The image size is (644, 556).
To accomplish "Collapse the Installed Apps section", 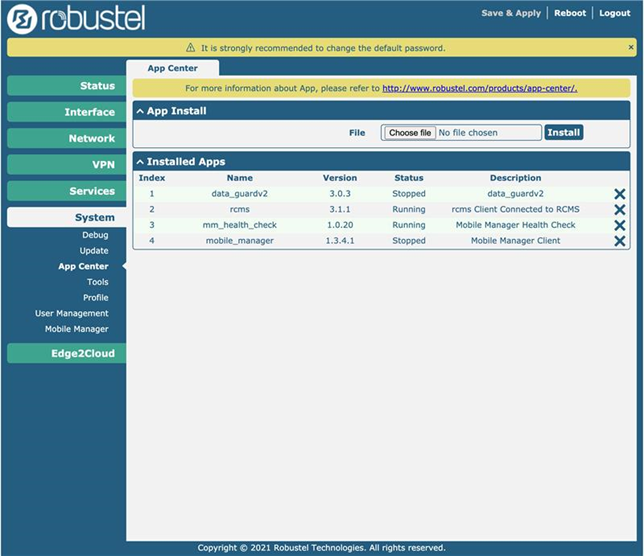I will pyautogui.click(x=140, y=162).
